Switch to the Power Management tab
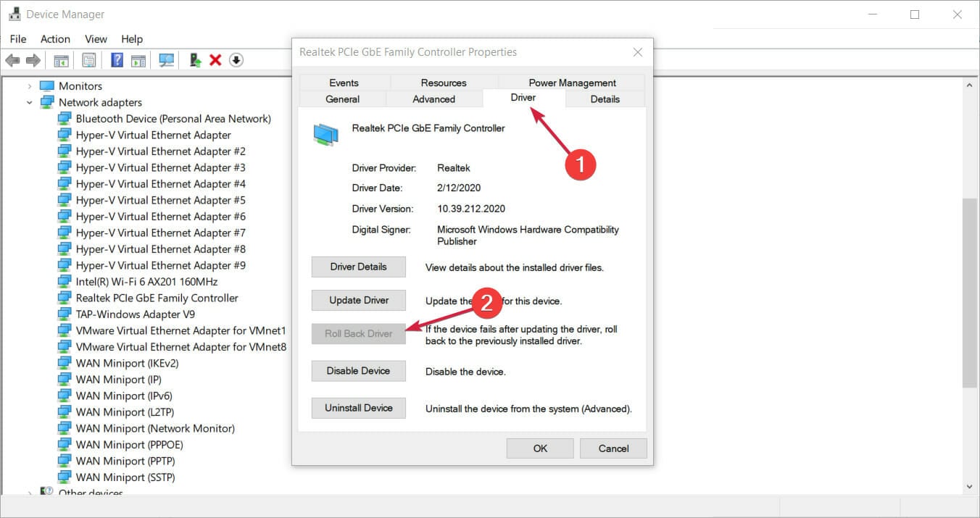The width and height of the screenshot is (980, 518). coord(572,83)
